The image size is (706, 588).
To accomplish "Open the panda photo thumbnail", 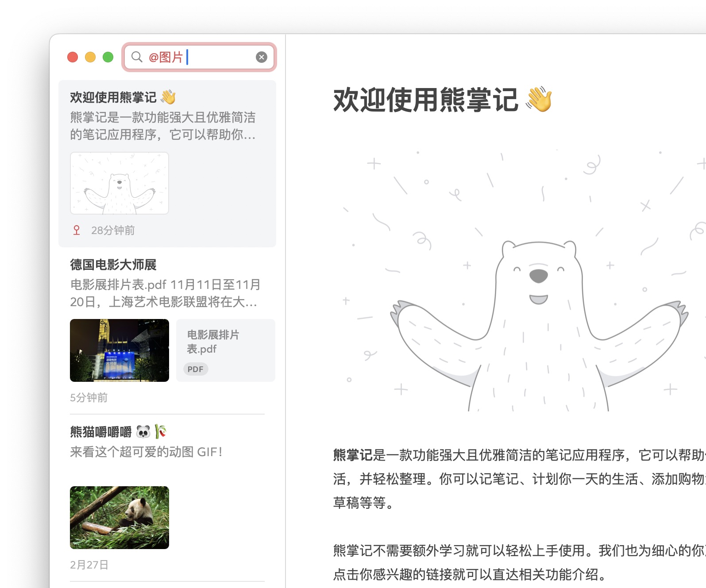I will [120, 518].
